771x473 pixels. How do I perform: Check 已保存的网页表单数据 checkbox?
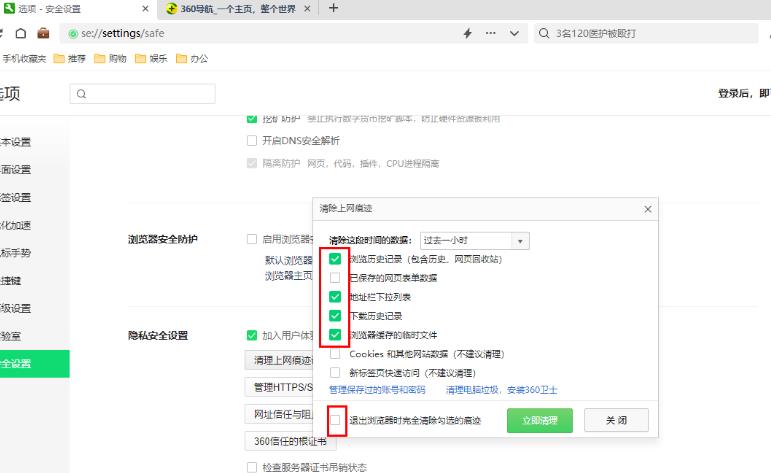[x=335, y=278]
